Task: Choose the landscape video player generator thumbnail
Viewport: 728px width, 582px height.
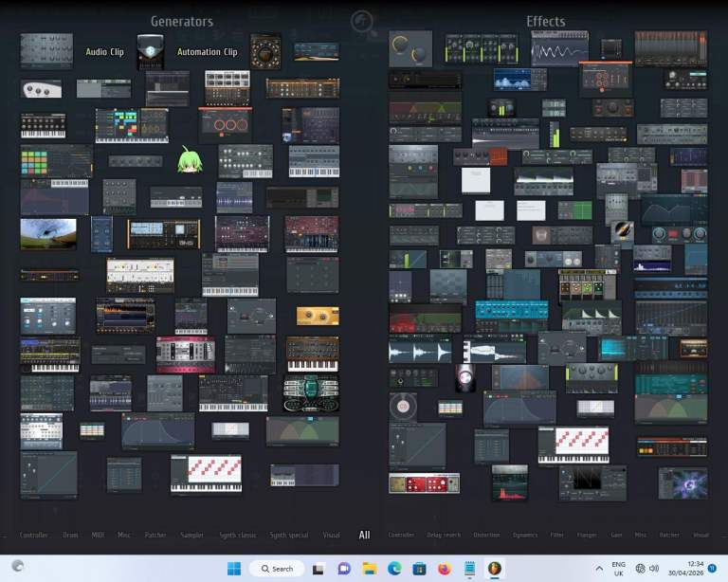Action: pyautogui.click(x=48, y=233)
